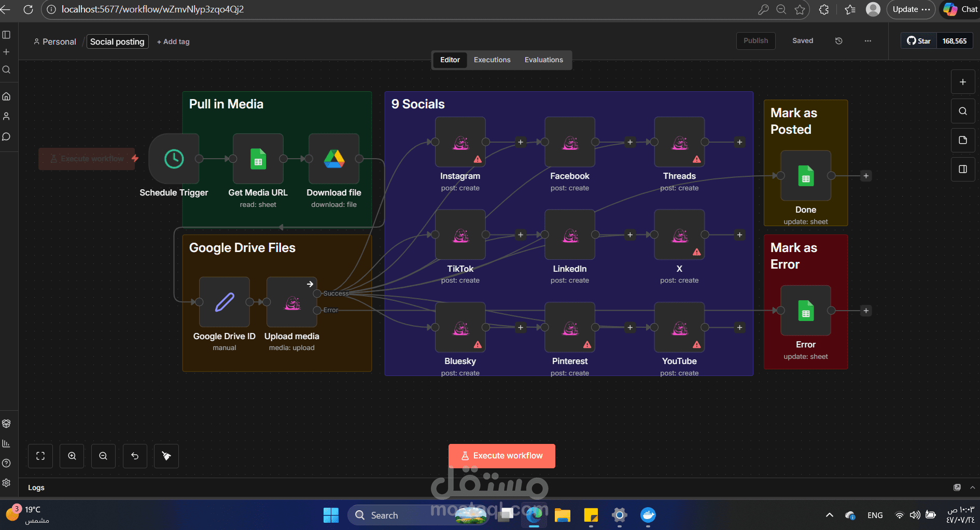Open File Explorer from the taskbar
This screenshot has height=530, width=980.
coord(563,515)
